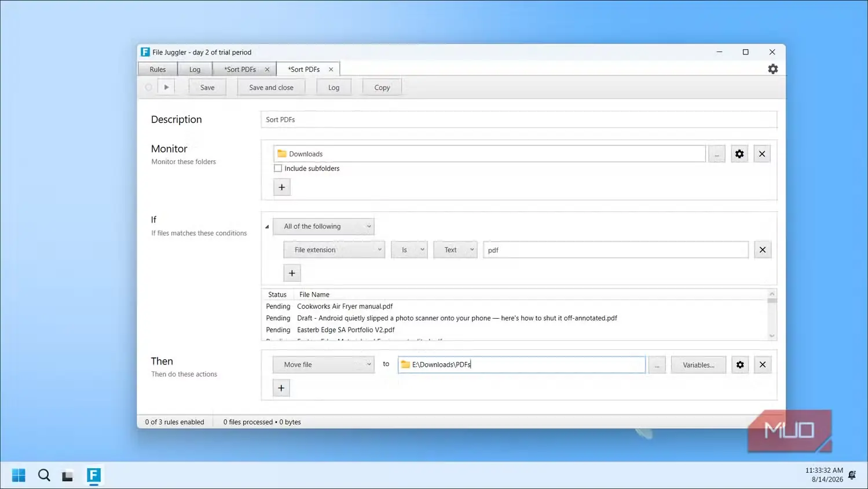This screenshot has width=868, height=489.
Task: Open the File extension dropdown
Action: click(x=334, y=250)
